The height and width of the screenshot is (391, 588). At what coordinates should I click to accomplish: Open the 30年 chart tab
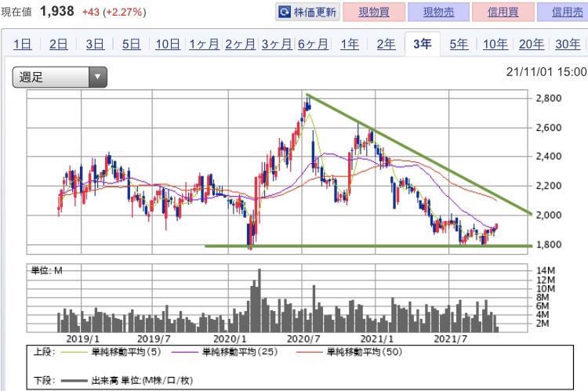coord(568,44)
